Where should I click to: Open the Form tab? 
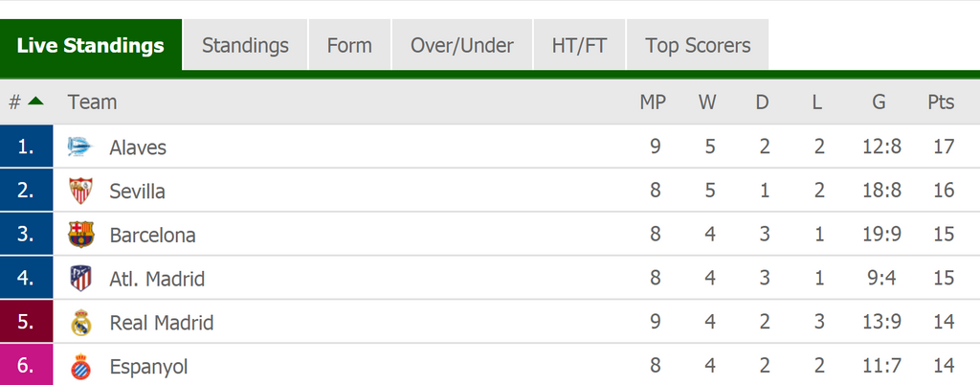point(349,45)
